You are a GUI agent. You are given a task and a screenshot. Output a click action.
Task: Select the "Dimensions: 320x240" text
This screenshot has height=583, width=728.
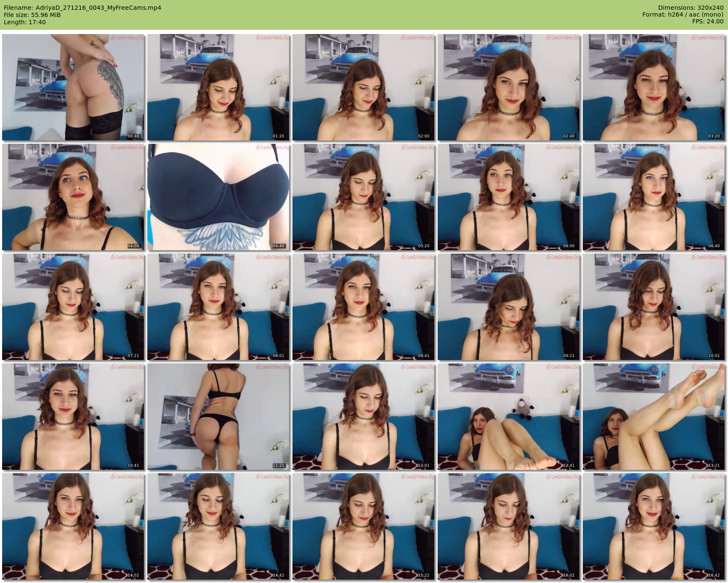pyautogui.click(x=691, y=8)
